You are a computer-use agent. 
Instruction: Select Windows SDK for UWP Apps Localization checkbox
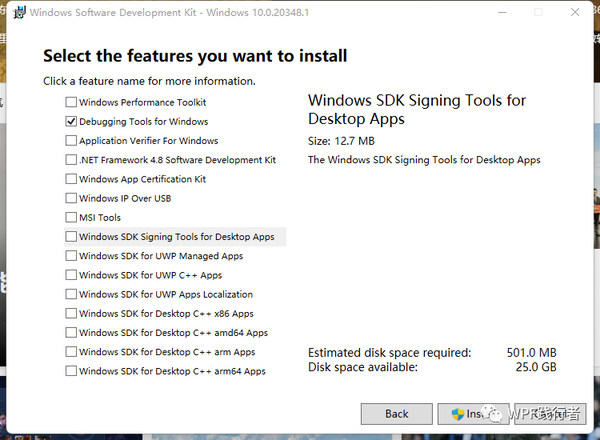point(71,294)
